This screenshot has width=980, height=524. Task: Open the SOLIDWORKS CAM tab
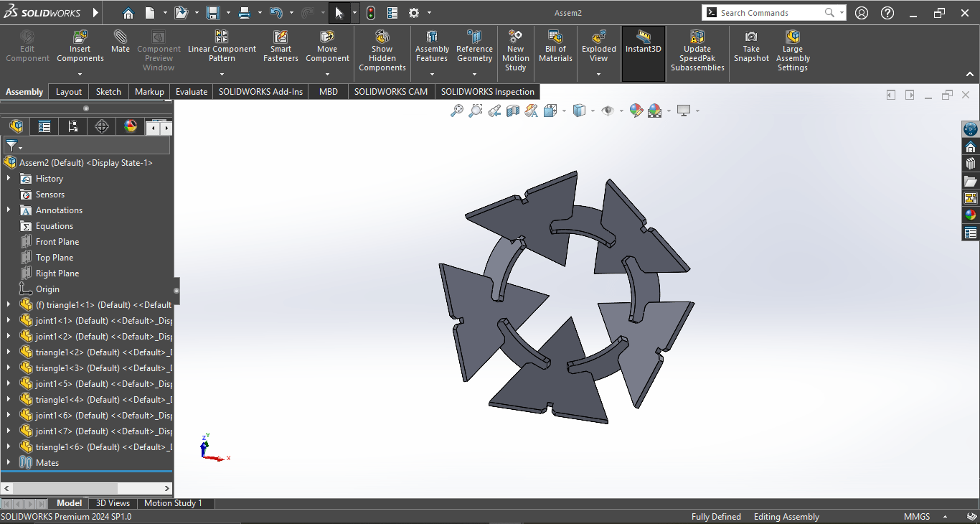[x=391, y=92]
